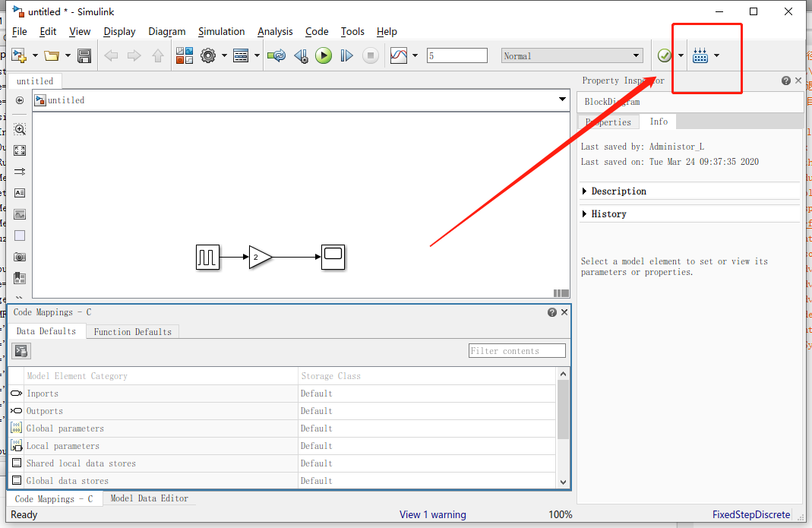The image size is (812, 528).
Task: Click the Model Advisor checkmark icon
Action: (665, 55)
